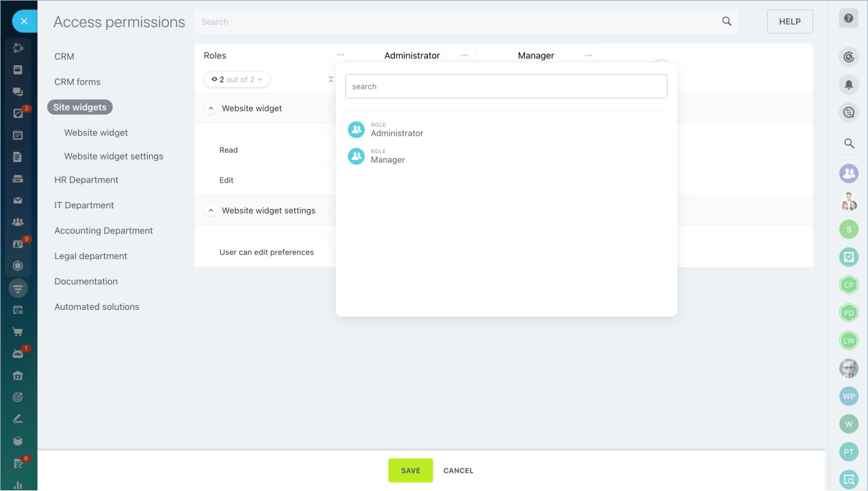The image size is (868, 491).
Task: Click the role search field in the popup
Action: (x=506, y=86)
